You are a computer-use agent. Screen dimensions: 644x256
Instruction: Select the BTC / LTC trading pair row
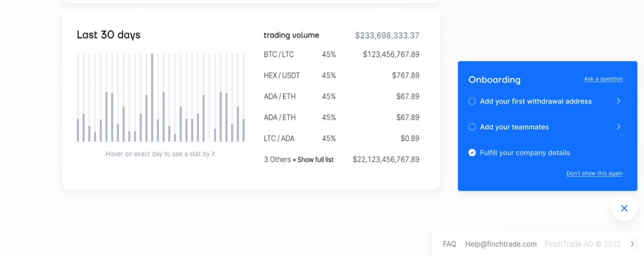point(342,55)
